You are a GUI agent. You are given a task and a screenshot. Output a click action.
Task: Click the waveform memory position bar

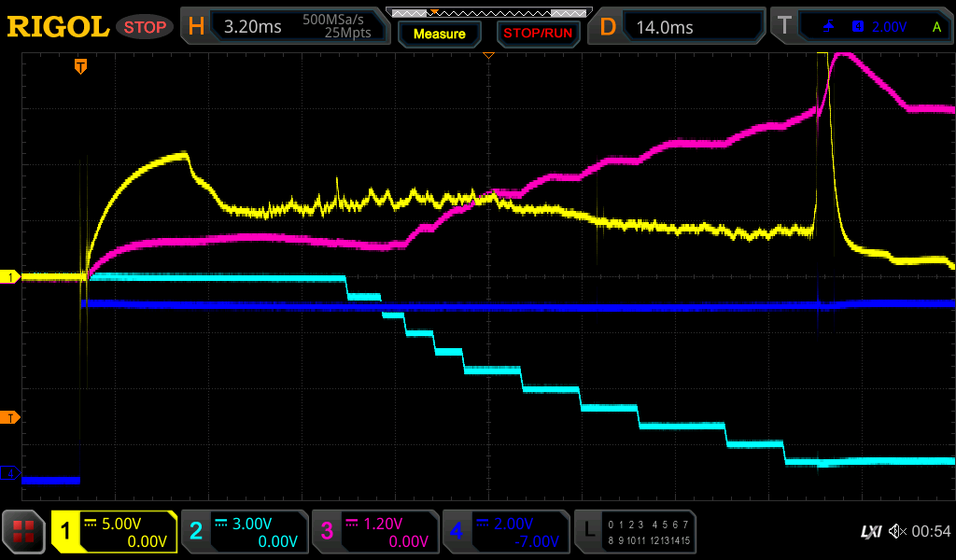[487, 12]
